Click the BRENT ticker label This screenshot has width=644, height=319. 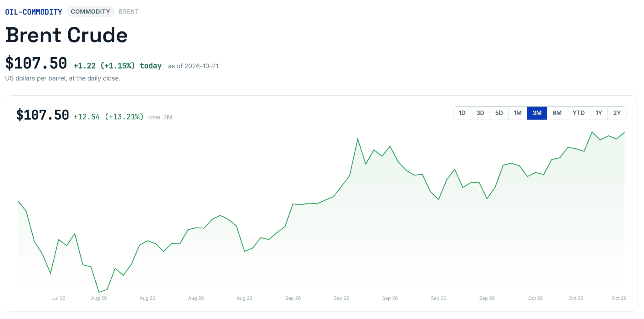pos(129,12)
